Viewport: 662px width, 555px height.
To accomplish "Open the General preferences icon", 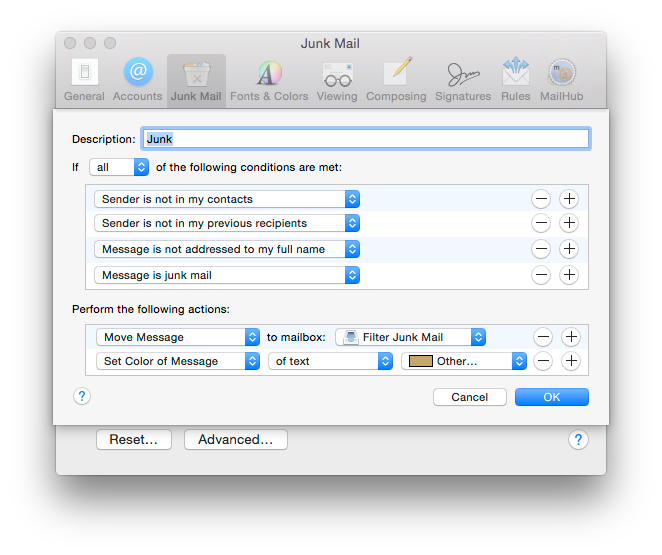I will point(84,80).
